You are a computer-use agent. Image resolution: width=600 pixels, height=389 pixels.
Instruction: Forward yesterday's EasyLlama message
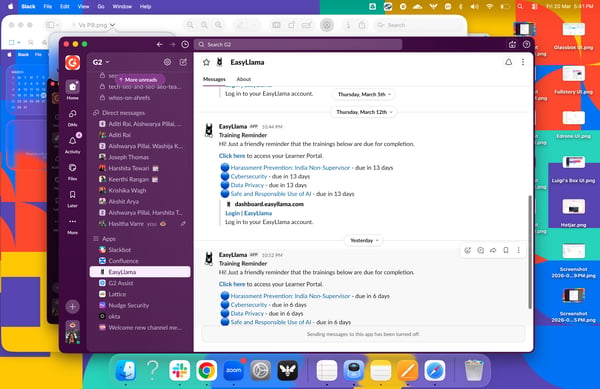tap(493, 250)
